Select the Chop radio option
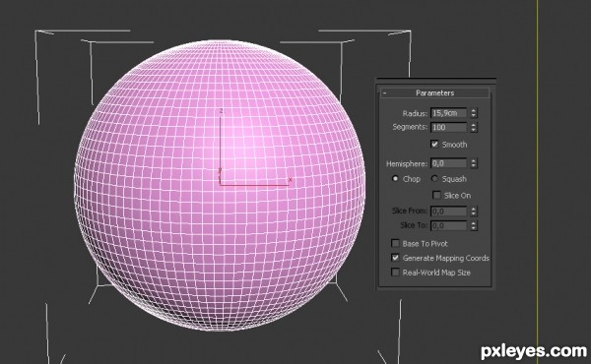The width and height of the screenshot is (591, 364). click(x=395, y=178)
